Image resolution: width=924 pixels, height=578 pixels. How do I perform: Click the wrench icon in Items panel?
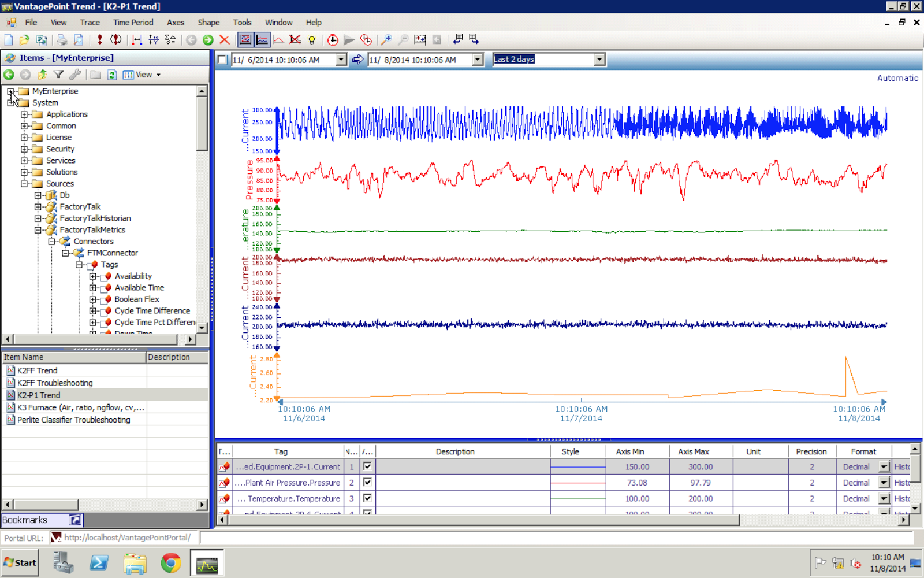tap(75, 75)
